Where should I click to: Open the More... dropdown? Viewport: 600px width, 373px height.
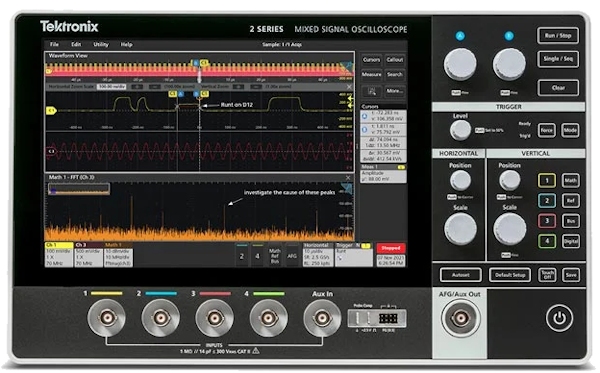pyautogui.click(x=395, y=91)
